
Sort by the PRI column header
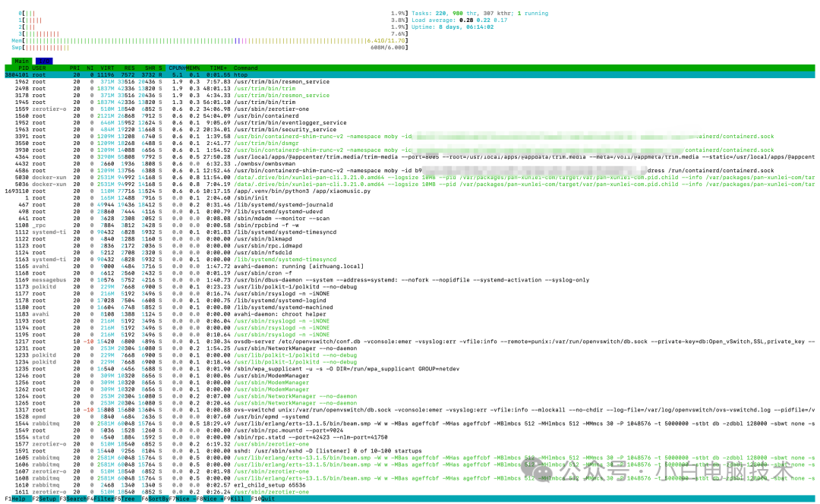point(74,68)
